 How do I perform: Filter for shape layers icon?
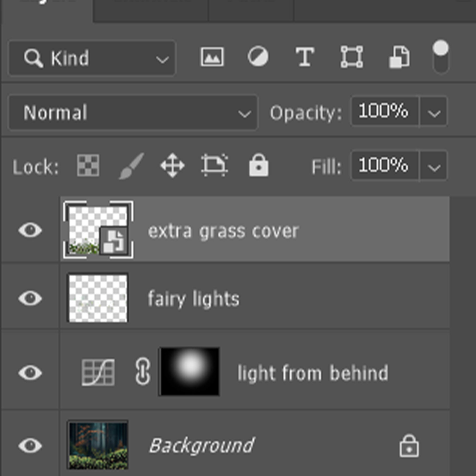pyautogui.click(x=352, y=57)
